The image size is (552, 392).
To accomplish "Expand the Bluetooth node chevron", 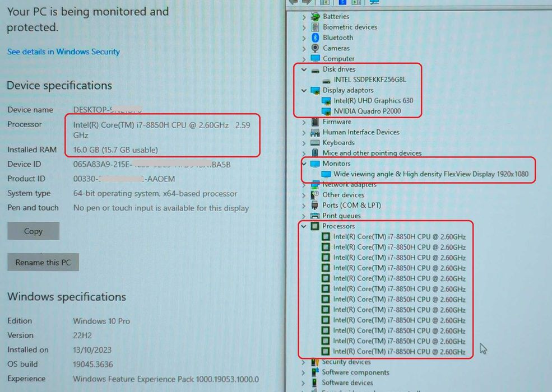I will pyautogui.click(x=304, y=38).
